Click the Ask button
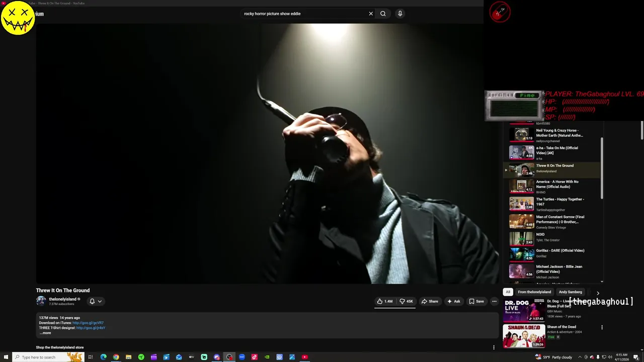The image size is (644, 362). pyautogui.click(x=454, y=301)
